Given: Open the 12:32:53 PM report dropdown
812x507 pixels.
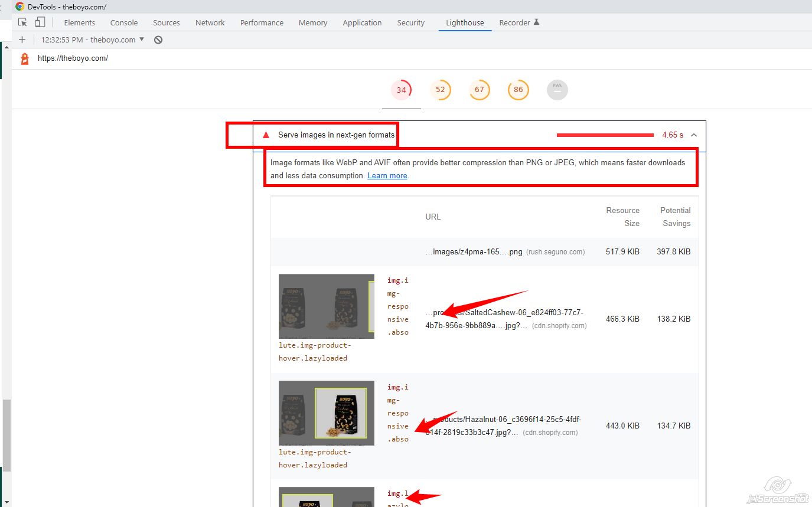Looking at the screenshot, I should [x=93, y=40].
